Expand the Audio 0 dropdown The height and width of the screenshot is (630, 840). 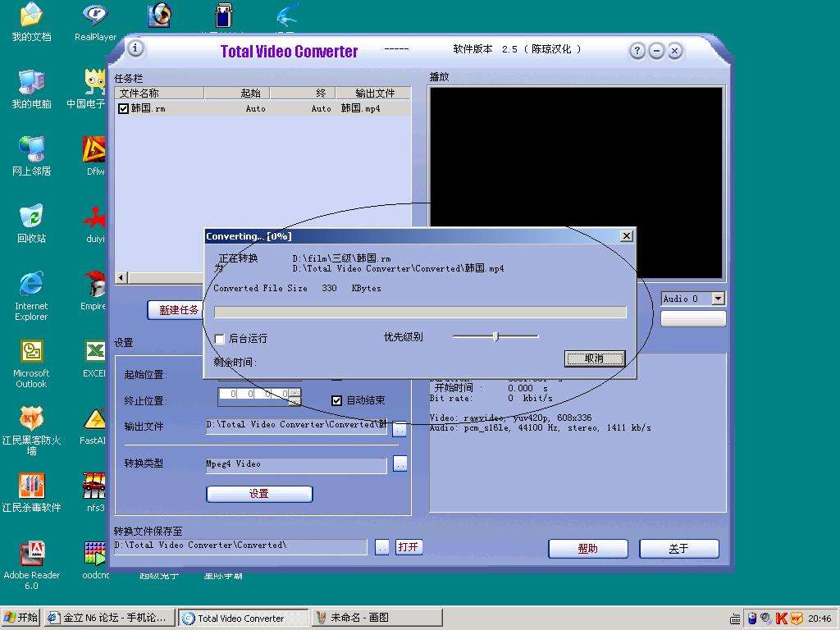tap(718, 299)
